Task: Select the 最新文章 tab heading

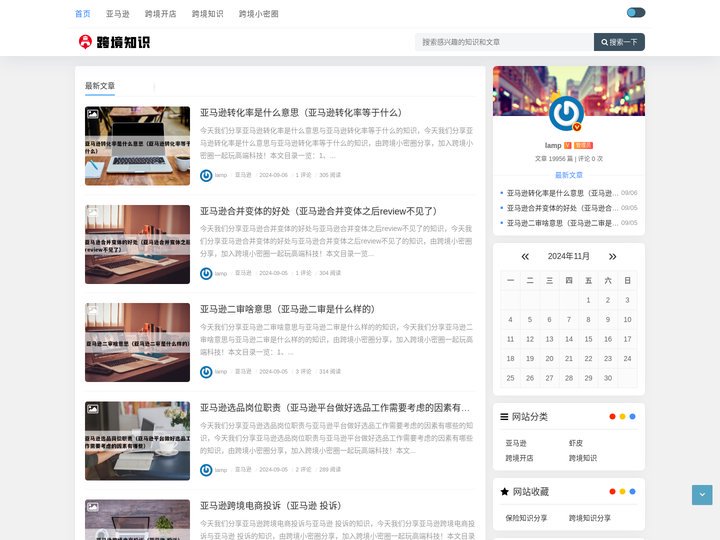Action: (x=100, y=86)
